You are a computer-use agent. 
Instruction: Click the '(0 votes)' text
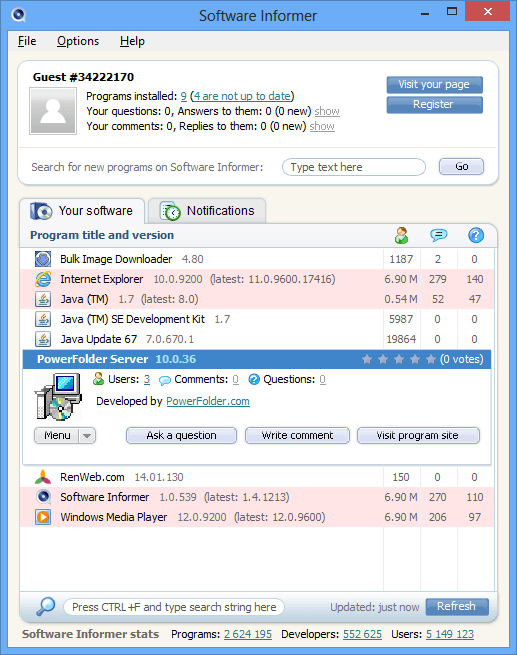(461, 359)
